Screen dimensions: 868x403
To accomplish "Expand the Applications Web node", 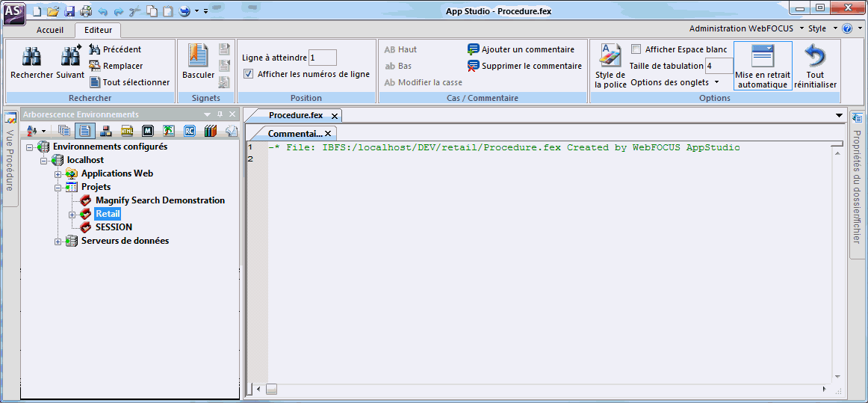I will [58, 174].
